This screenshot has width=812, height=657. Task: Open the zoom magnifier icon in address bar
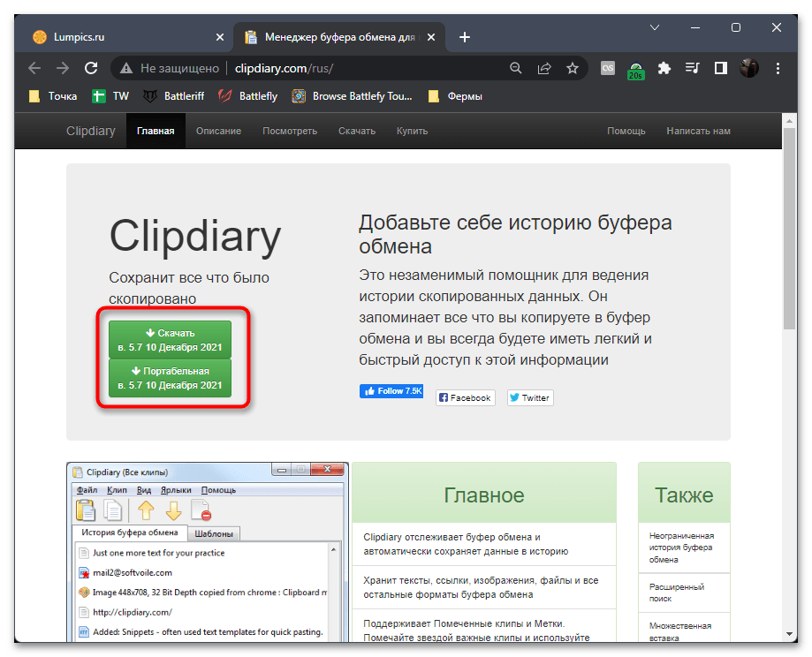[517, 68]
